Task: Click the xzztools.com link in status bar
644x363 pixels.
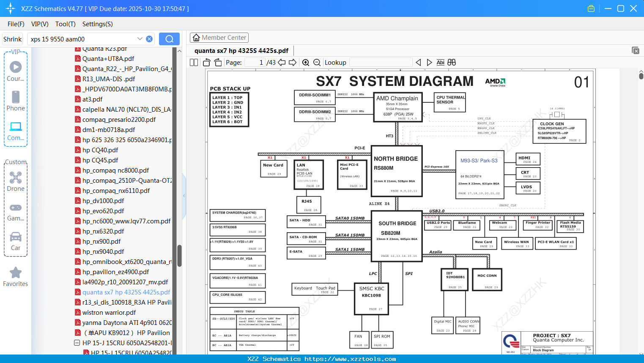Action: (x=350, y=359)
